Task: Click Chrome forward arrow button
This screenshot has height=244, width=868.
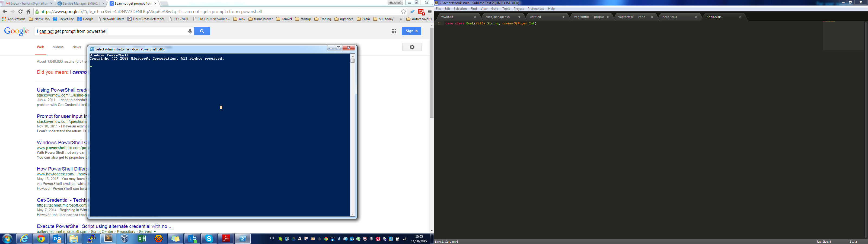Action: point(13,11)
